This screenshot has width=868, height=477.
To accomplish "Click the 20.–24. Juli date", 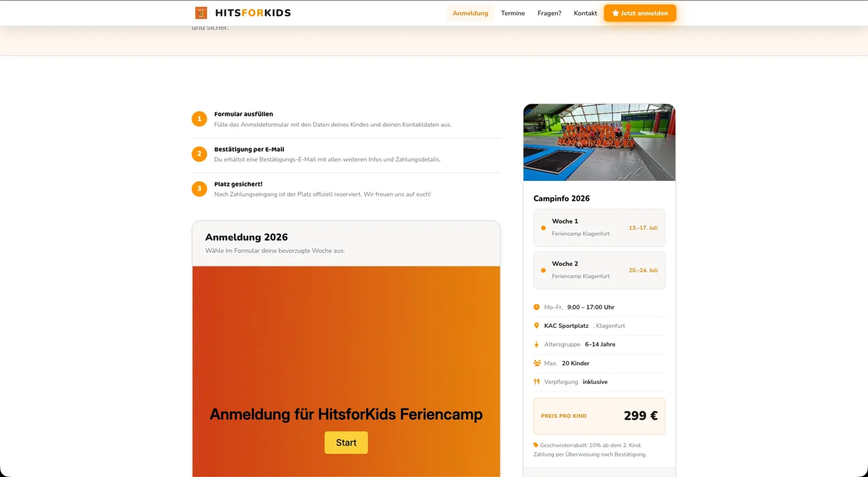I will [643, 270].
